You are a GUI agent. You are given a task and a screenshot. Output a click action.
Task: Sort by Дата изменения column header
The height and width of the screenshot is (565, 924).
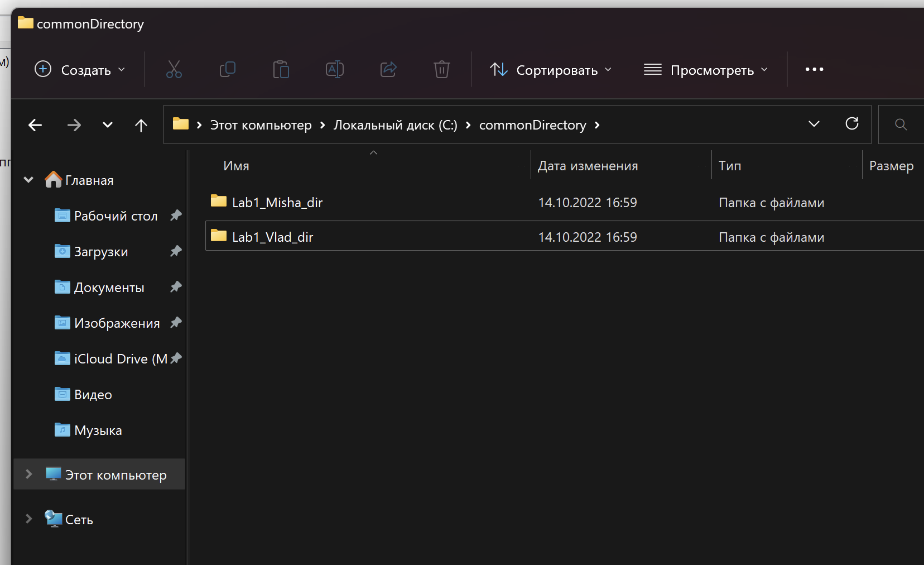pos(588,166)
